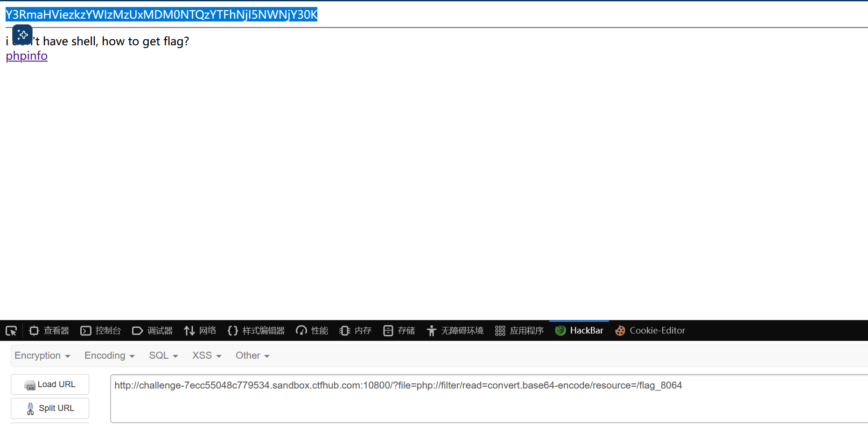Click inside the HackBar URL text field
Screen dimensions: 868x424
tap(489, 398)
